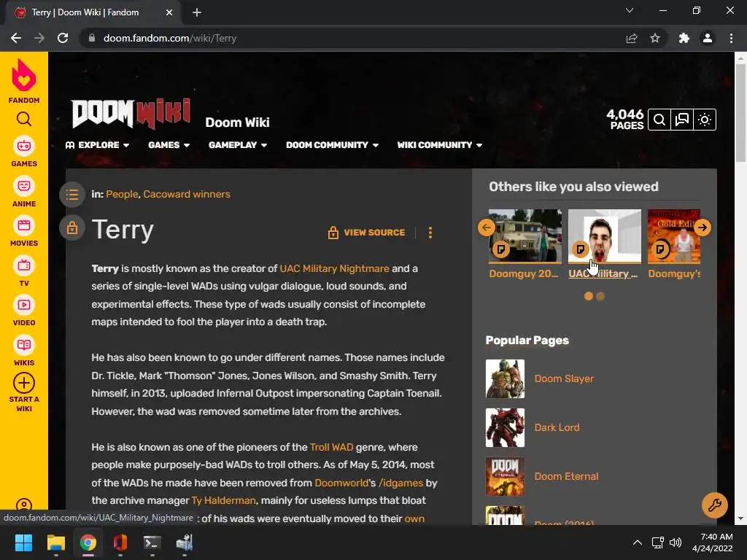Expand the Explore navigation dropdown

(x=98, y=145)
